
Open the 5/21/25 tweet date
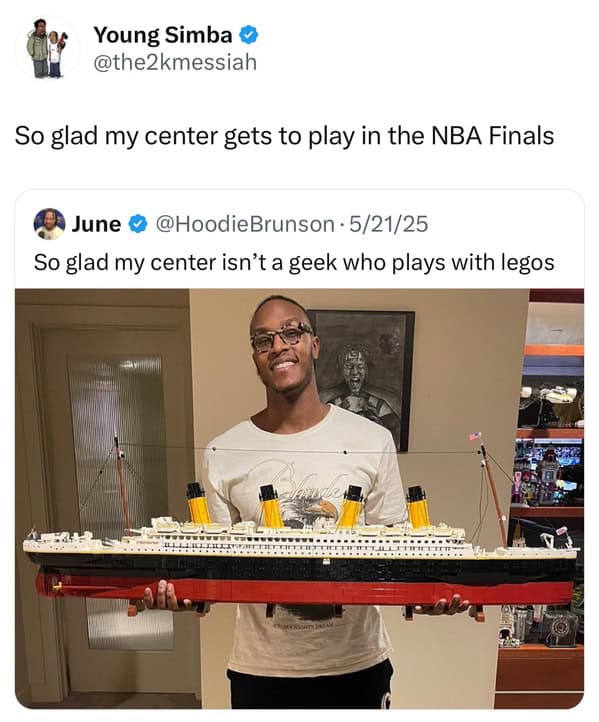(x=389, y=224)
